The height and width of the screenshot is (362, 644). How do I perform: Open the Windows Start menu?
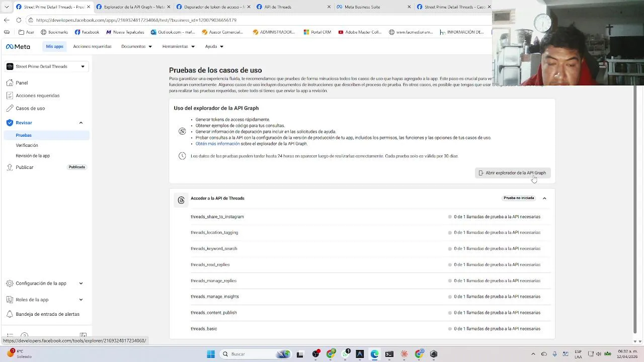211,354
